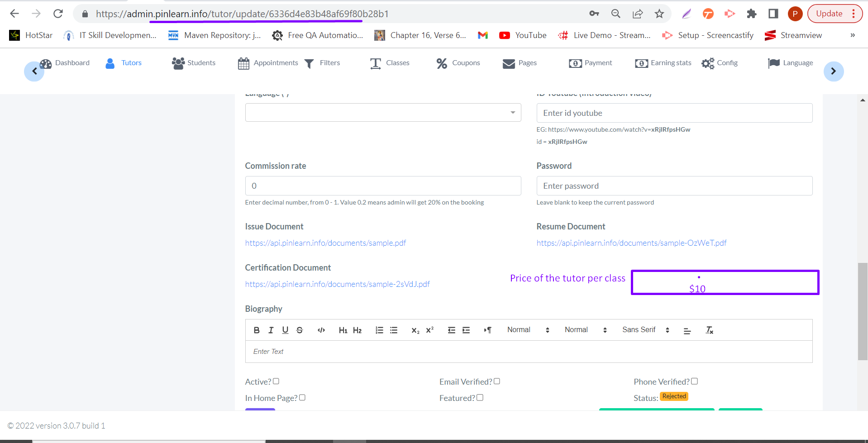Open Streamview bookmark
The image size is (868, 443).
[793, 35]
